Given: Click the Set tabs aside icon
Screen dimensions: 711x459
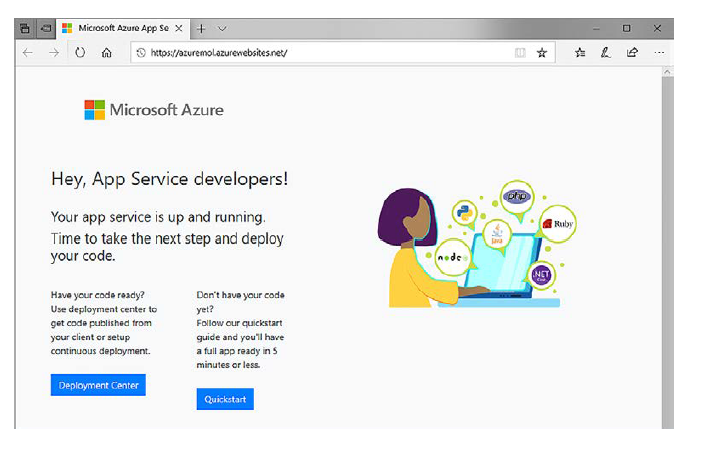Looking at the screenshot, I should click(x=45, y=28).
